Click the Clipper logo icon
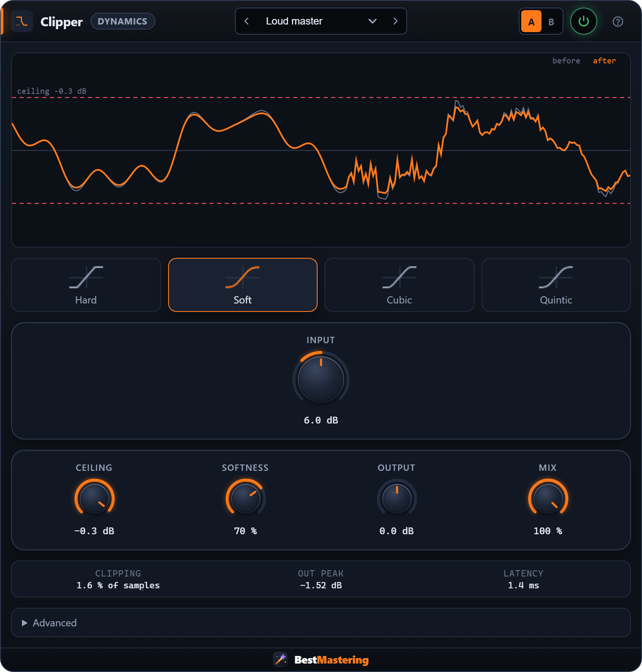The width and height of the screenshot is (642, 672). coord(22,21)
